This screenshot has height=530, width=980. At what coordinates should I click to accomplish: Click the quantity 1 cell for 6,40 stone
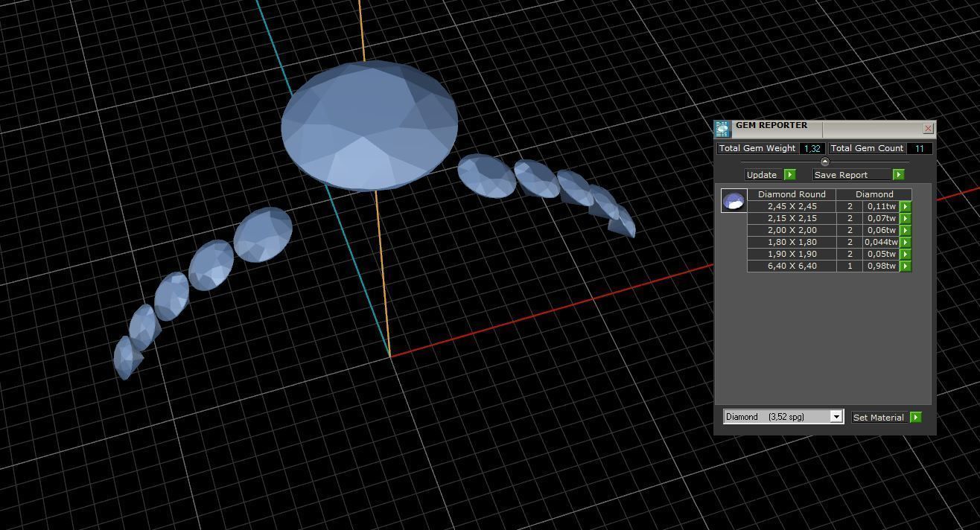click(x=850, y=266)
